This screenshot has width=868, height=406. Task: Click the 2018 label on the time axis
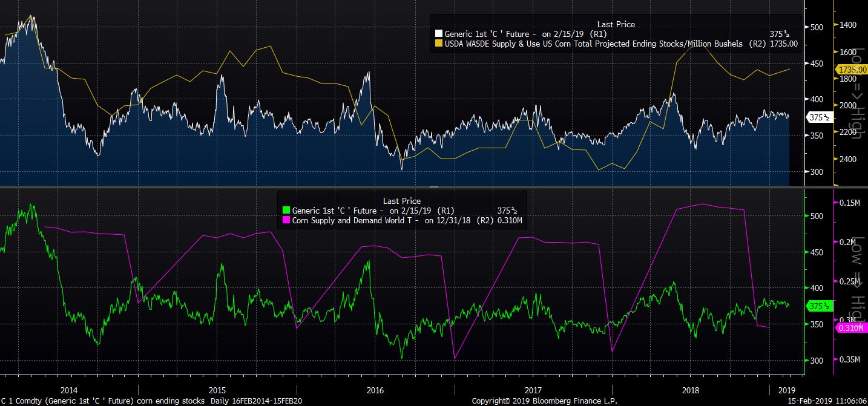[x=690, y=390]
